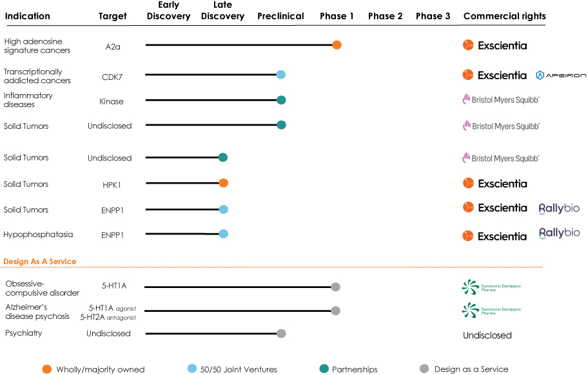
Task: Click Sumitomo Dainippon Pharma logo for Obsessive-compulsive disorder
Action: tap(492, 287)
